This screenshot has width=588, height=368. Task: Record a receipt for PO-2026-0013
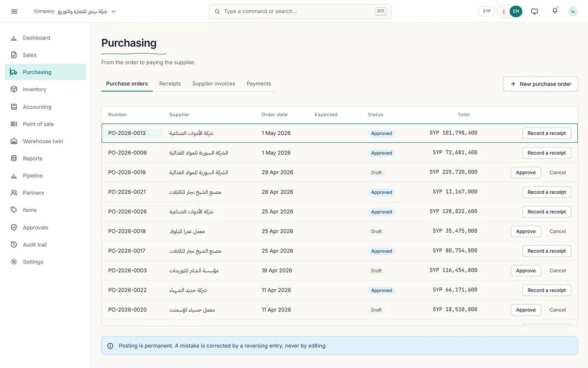click(x=546, y=133)
